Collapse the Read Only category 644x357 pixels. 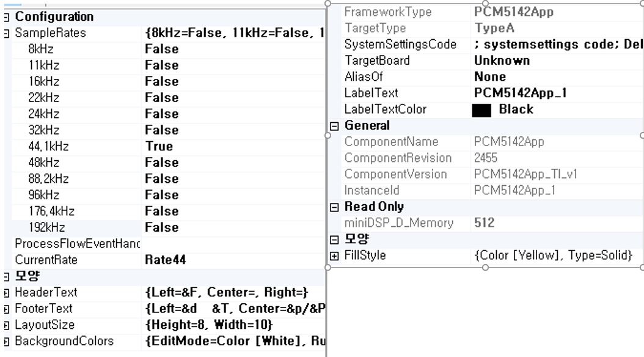click(334, 207)
